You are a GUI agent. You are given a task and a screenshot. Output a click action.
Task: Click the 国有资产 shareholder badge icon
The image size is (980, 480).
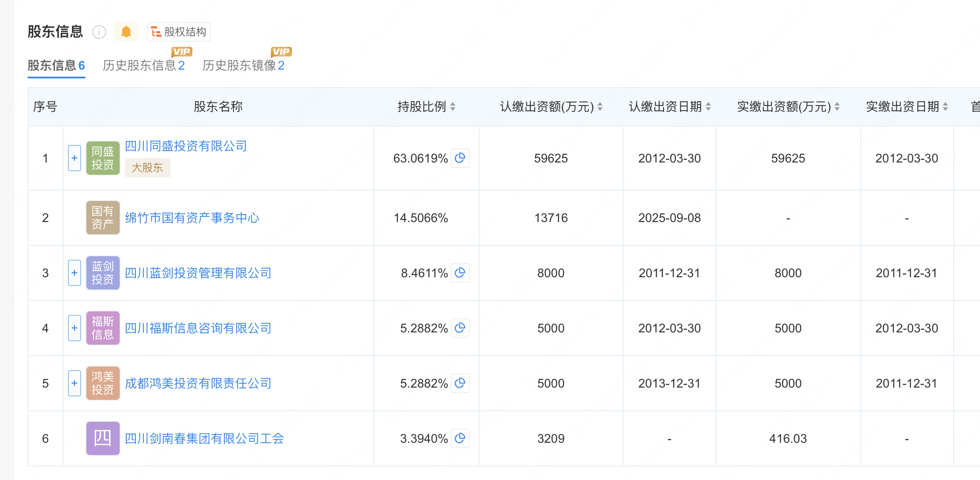103,218
